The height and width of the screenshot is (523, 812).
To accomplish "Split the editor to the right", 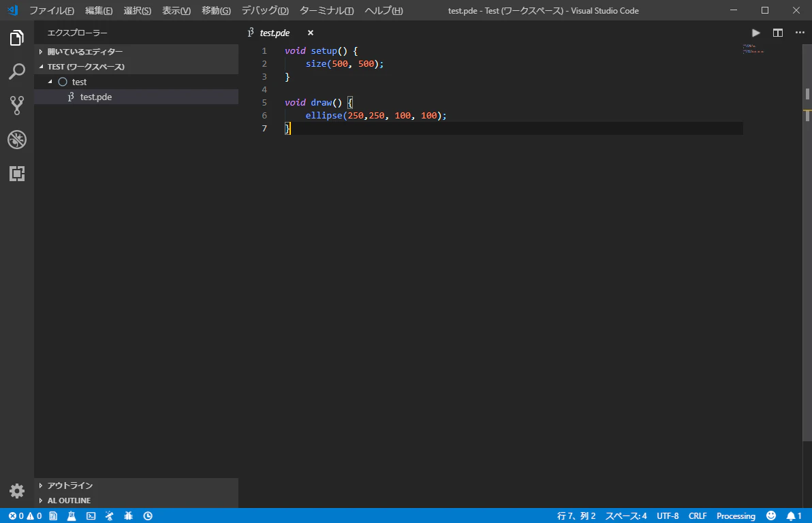I will (778, 33).
